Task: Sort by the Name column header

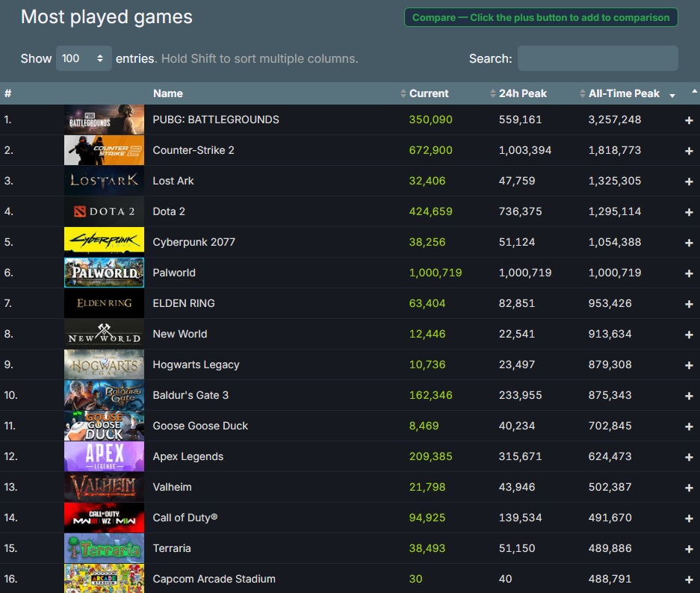Action: [168, 93]
